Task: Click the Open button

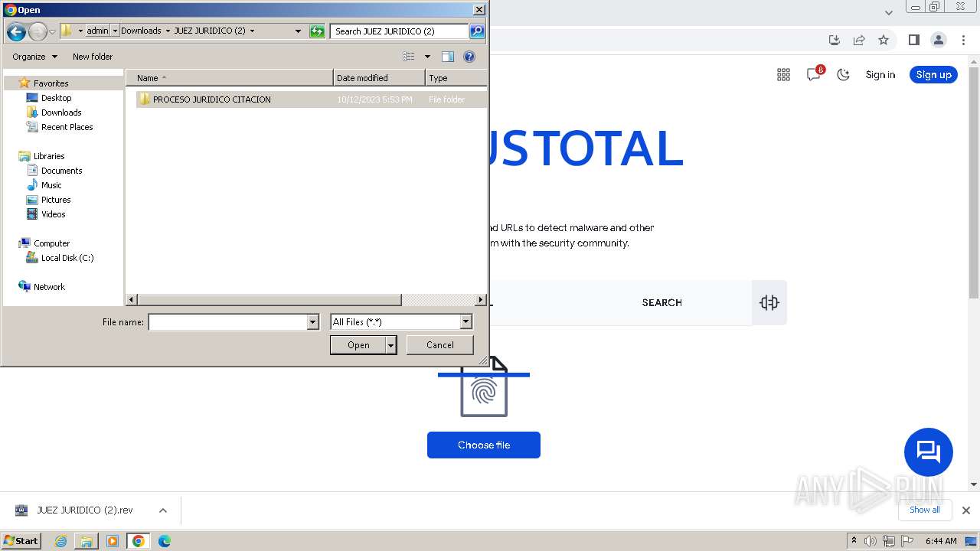Action: [358, 345]
